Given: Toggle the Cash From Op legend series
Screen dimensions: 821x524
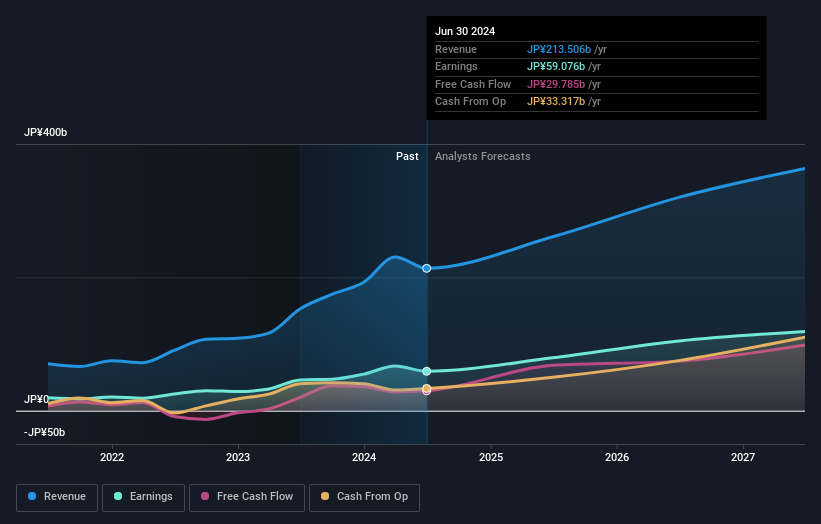Looking at the screenshot, I should click(364, 497).
